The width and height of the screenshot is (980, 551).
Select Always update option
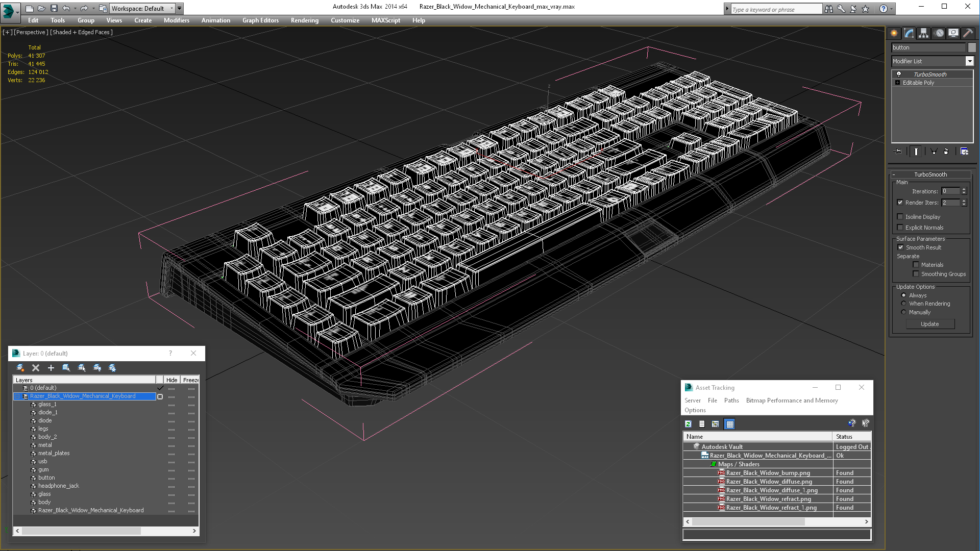904,295
